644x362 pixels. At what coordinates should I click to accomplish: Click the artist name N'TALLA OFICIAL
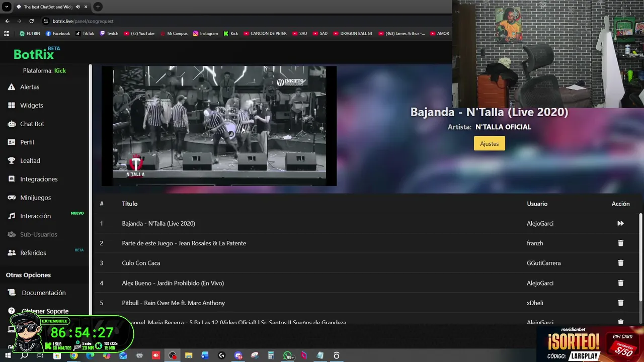pos(503,127)
